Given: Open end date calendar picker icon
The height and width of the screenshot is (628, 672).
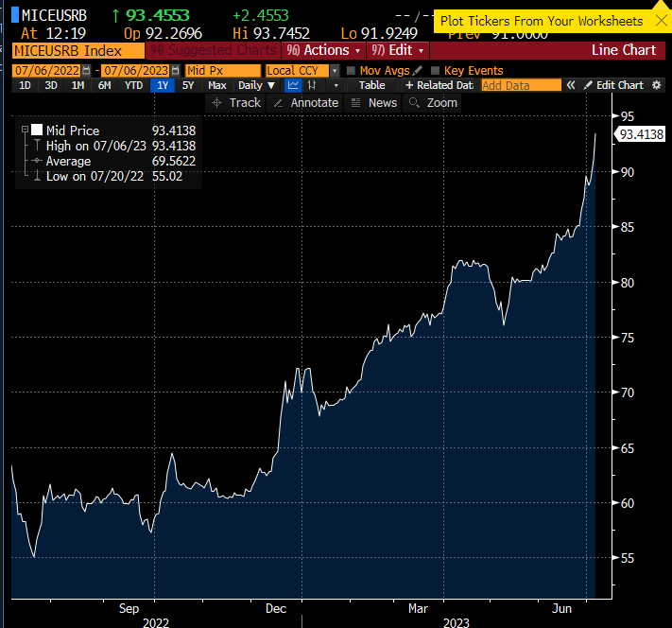Looking at the screenshot, I should click(x=175, y=70).
